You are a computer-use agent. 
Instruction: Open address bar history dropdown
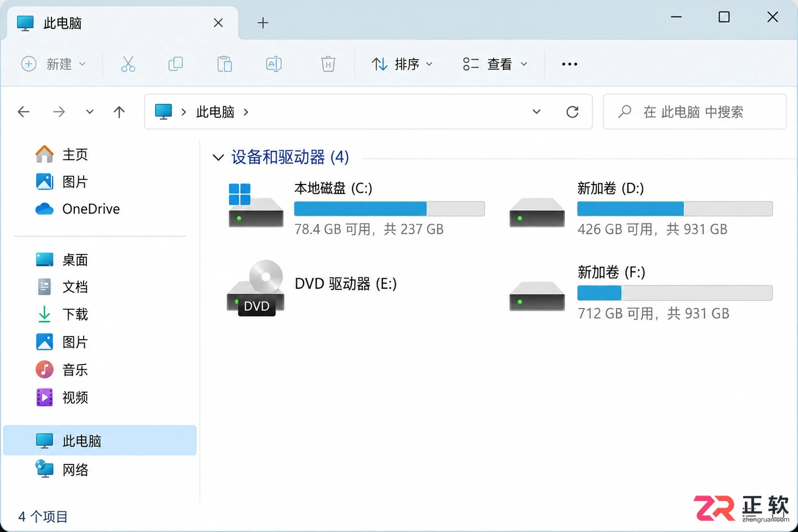pos(536,112)
